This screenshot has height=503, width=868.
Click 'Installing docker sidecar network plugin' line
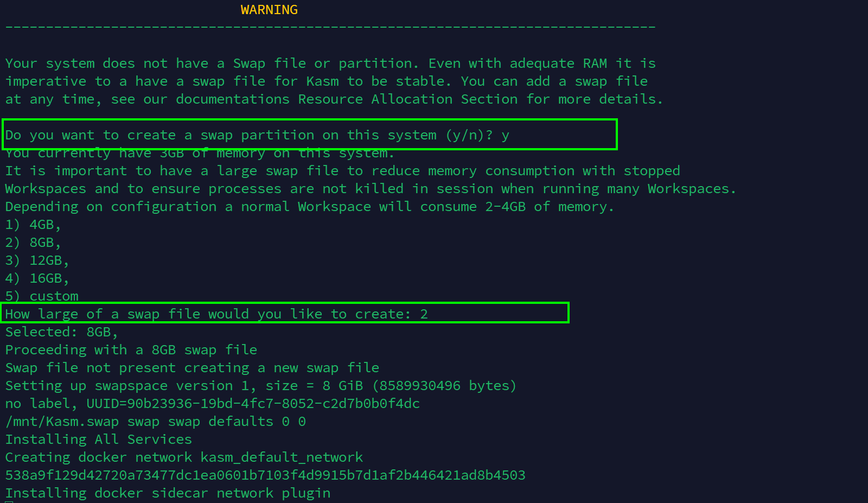[x=168, y=493]
